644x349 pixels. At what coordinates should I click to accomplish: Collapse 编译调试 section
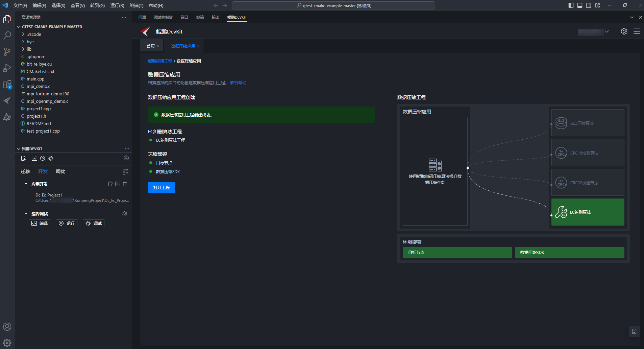26,214
